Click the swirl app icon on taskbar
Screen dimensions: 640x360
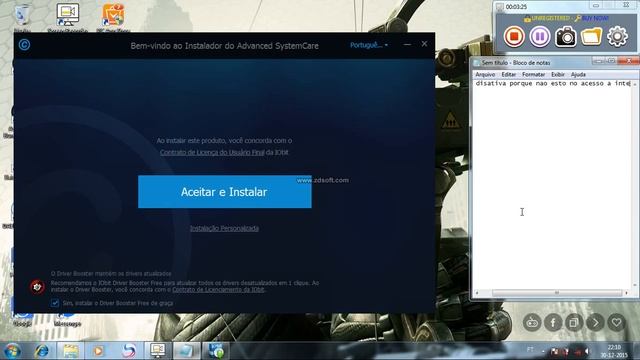pyautogui.click(x=129, y=351)
